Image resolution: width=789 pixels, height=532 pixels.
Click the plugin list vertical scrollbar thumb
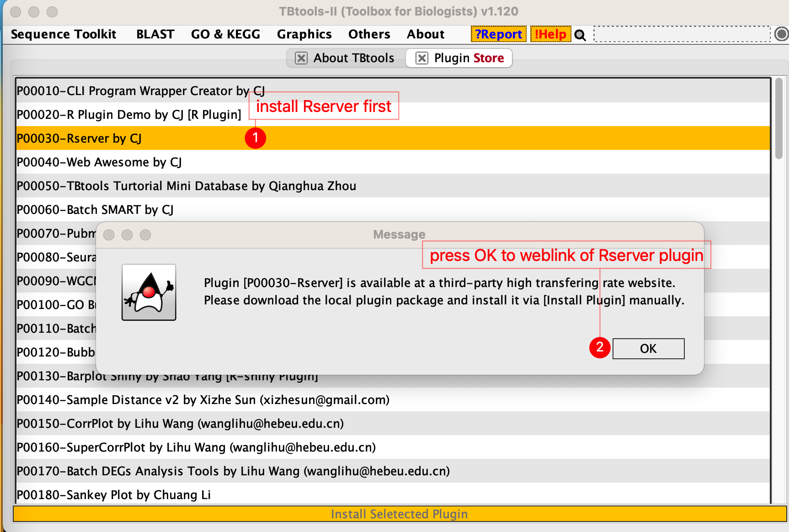click(779, 119)
